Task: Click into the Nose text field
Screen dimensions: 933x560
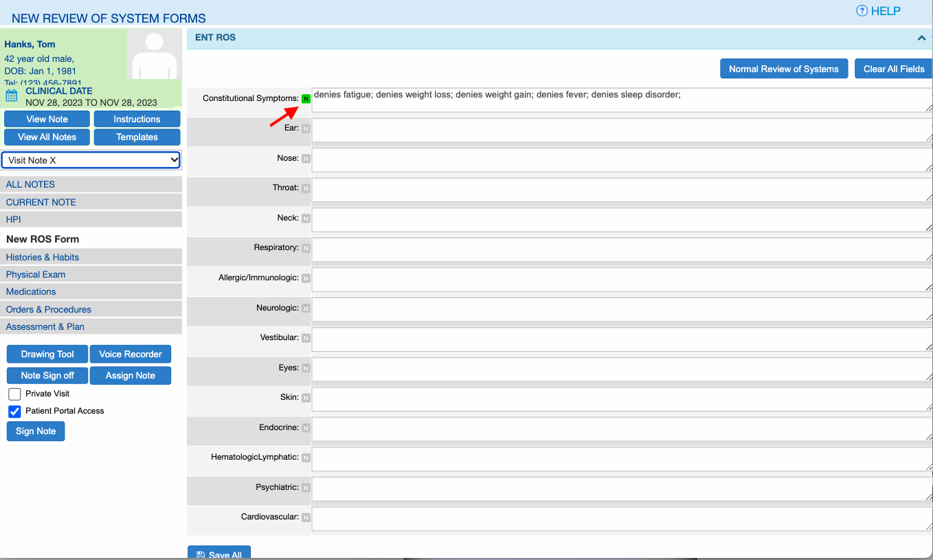Action: (618, 161)
